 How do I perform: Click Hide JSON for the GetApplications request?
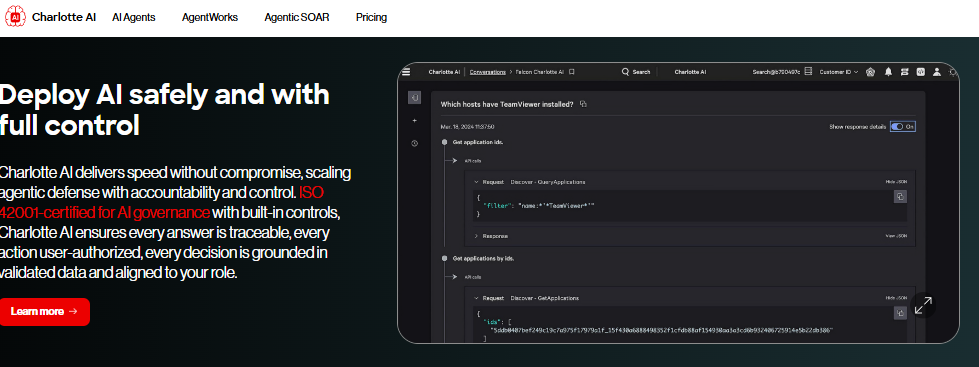tap(896, 298)
